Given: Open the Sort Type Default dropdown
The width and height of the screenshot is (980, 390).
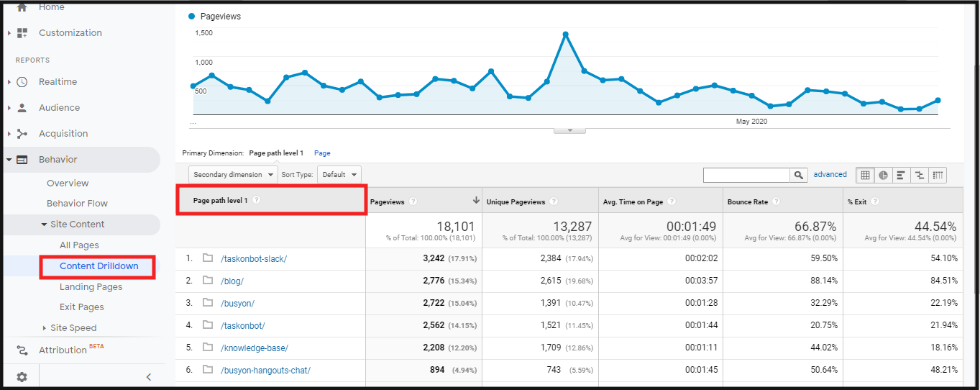Looking at the screenshot, I should click(x=339, y=175).
